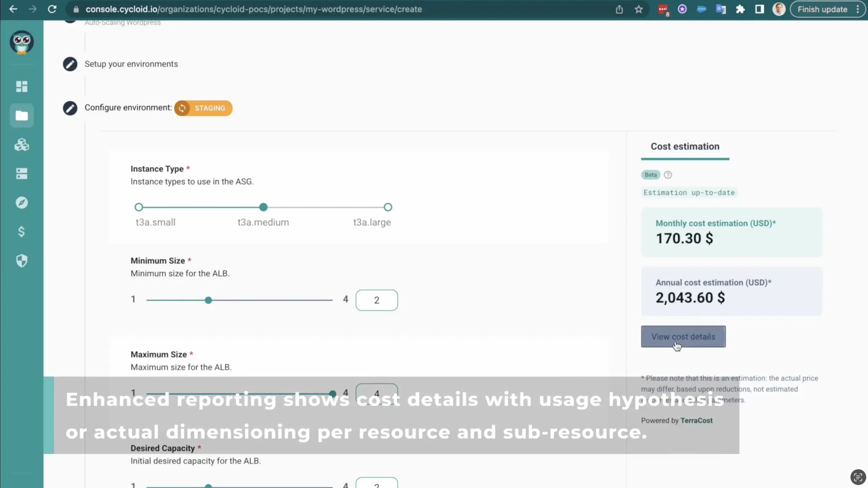Open the compass explore icon in sidebar
868x488 pixels.
click(x=22, y=203)
